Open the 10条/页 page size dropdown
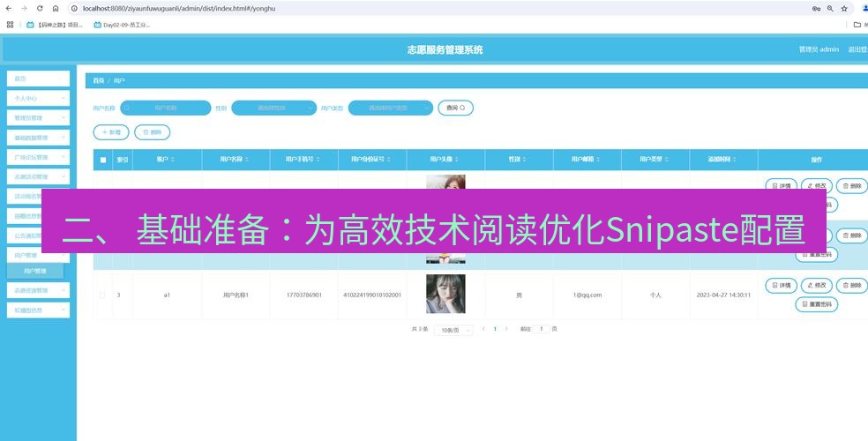Viewport: 868px width, 441px height. click(453, 330)
